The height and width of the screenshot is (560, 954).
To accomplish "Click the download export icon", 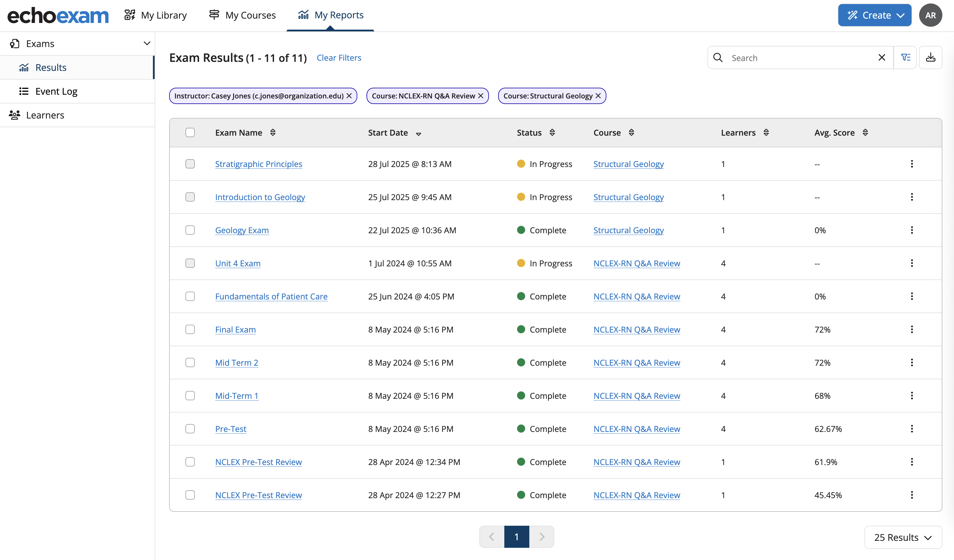I will point(931,57).
